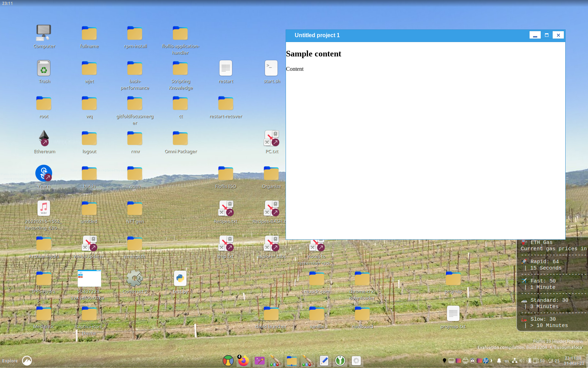Viewport: 588px width, 368px height.
Task: Click the mountain logo start menu
Action: click(27, 361)
